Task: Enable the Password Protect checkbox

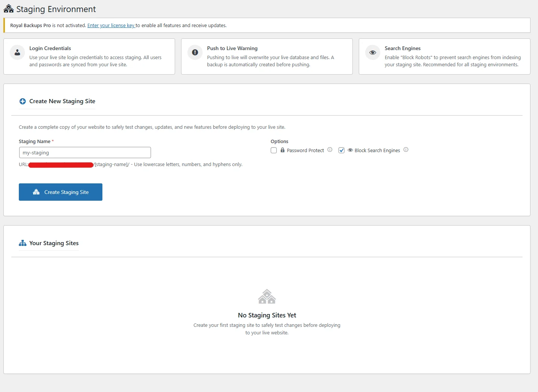Action: point(274,150)
